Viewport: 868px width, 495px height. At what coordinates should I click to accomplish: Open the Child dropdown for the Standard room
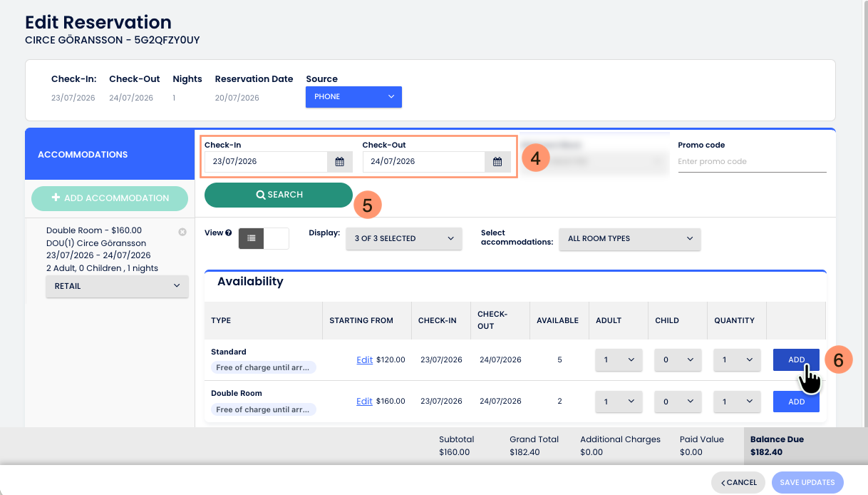(678, 360)
